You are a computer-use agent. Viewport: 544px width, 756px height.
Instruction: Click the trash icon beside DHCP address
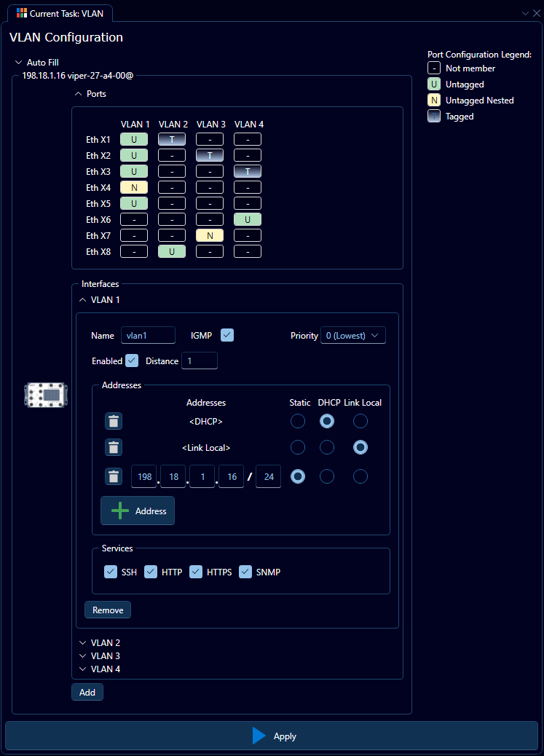pyautogui.click(x=113, y=421)
